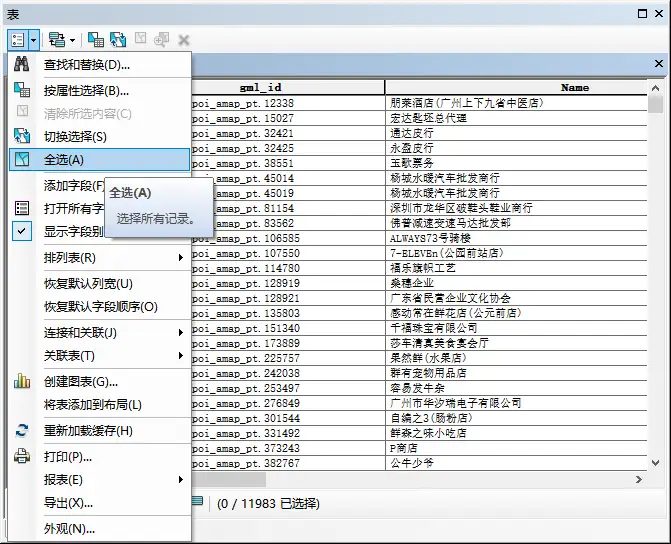
Task: Click the 打开所有字段 list icon
Action: click(22, 208)
